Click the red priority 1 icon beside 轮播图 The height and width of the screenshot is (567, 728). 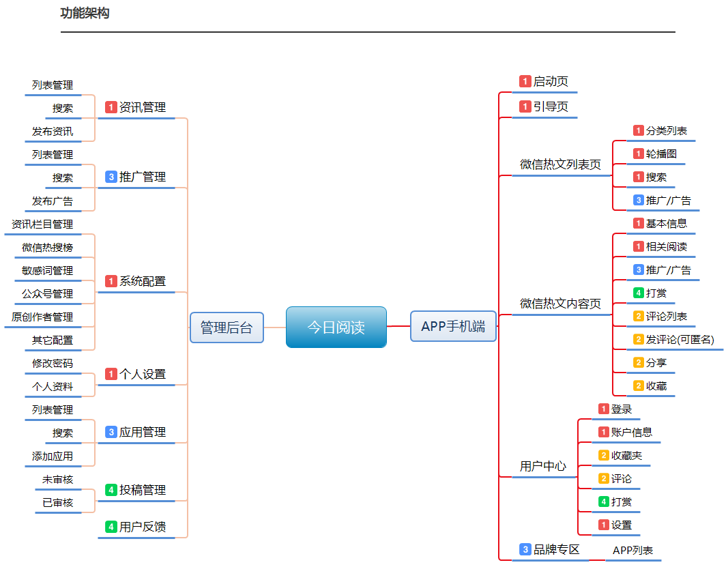(639, 154)
